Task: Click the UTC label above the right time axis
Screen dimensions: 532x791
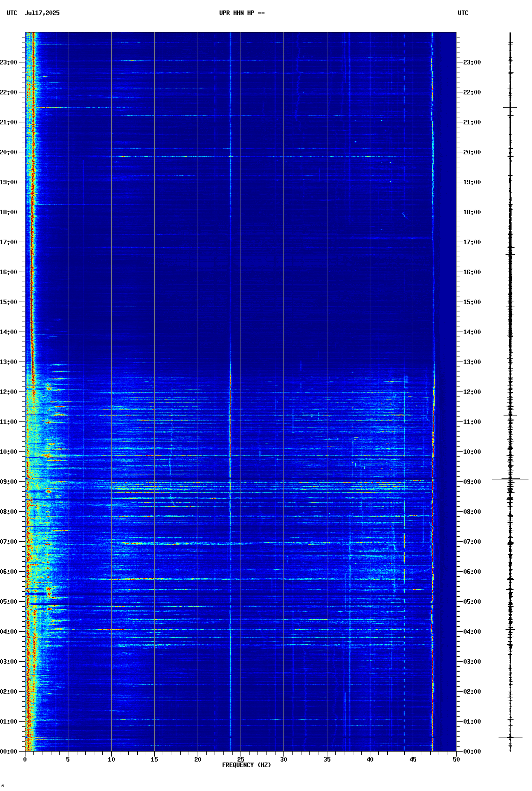Action: pyautogui.click(x=463, y=13)
